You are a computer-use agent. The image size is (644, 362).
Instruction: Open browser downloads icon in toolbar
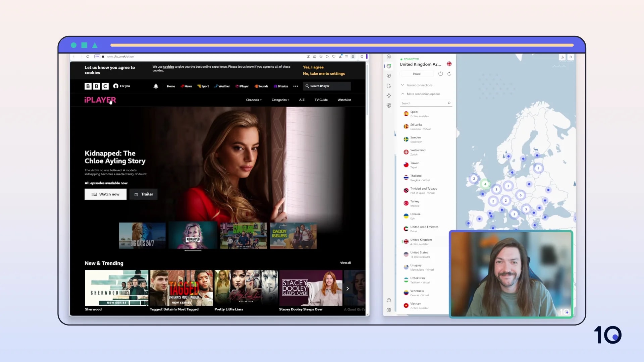pyautogui.click(x=340, y=56)
